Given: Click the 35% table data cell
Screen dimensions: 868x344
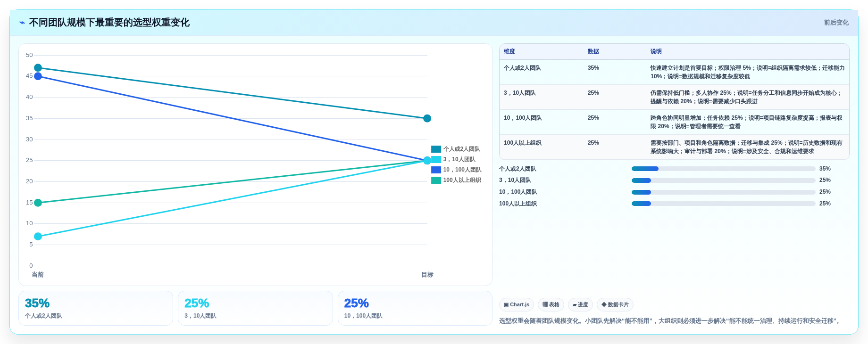Looking at the screenshot, I should (x=593, y=68).
